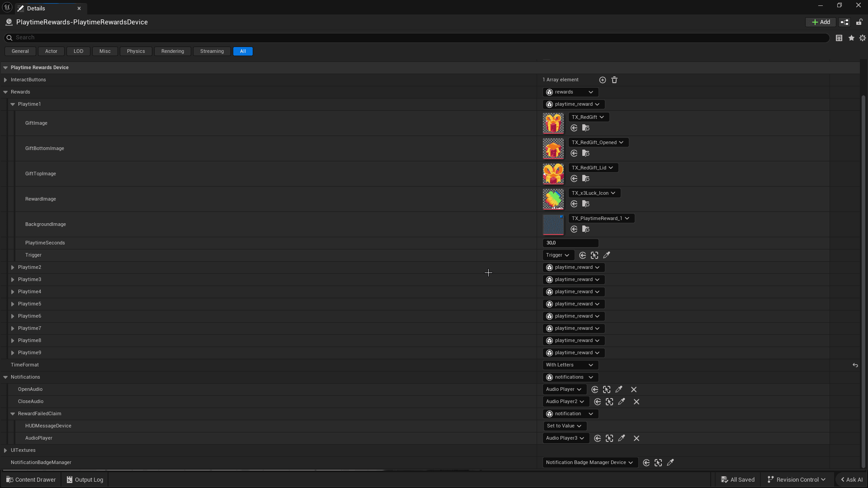
Task: Collapse the Notifications section
Action: 5,377
